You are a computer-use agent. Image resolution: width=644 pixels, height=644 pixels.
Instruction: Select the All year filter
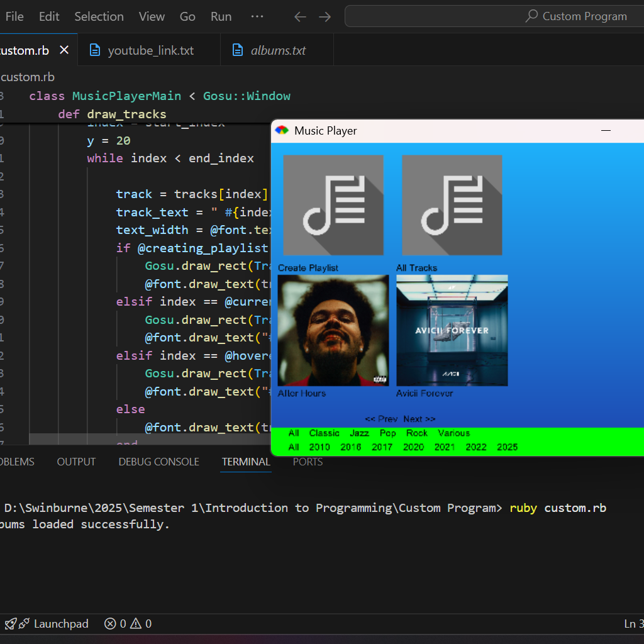294,447
